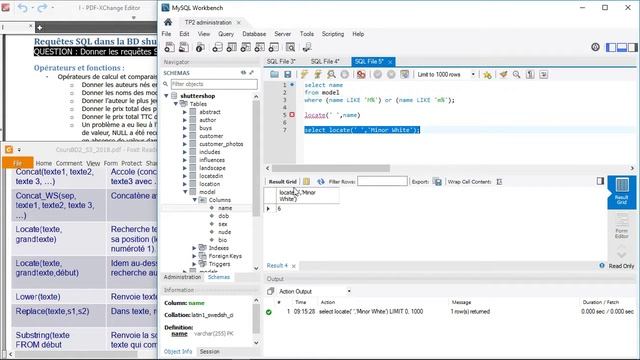Stop the executing query icon
Image resolution: width=640 pixels, height=360 pixels.
click(344, 74)
